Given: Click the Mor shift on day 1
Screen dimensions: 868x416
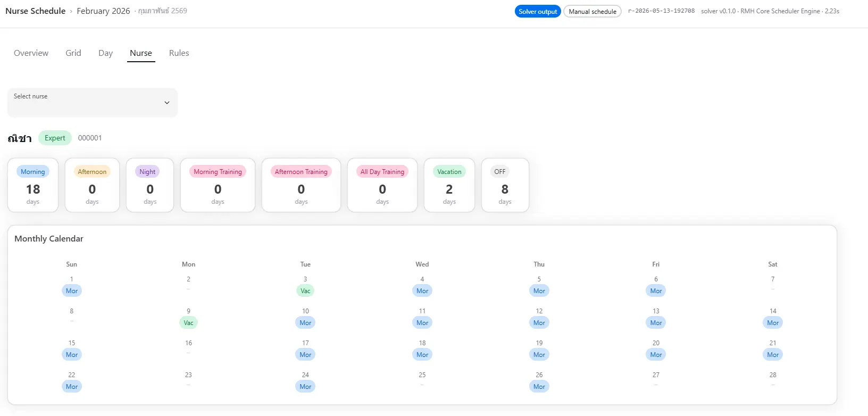Looking at the screenshot, I should pyautogui.click(x=72, y=291).
